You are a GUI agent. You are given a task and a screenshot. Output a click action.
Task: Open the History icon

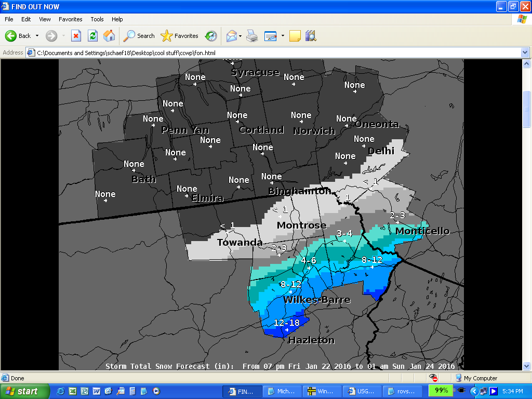pyautogui.click(x=211, y=36)
